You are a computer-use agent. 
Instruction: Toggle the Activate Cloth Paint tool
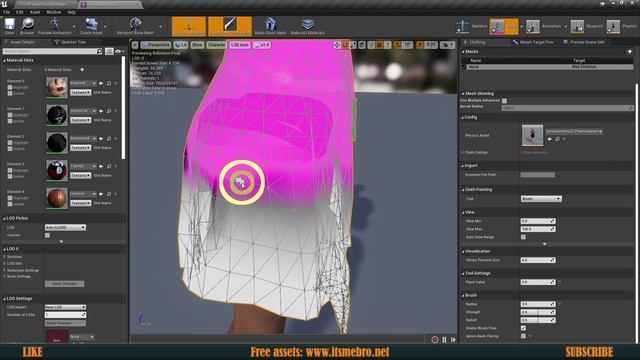(x=230, y=26)
